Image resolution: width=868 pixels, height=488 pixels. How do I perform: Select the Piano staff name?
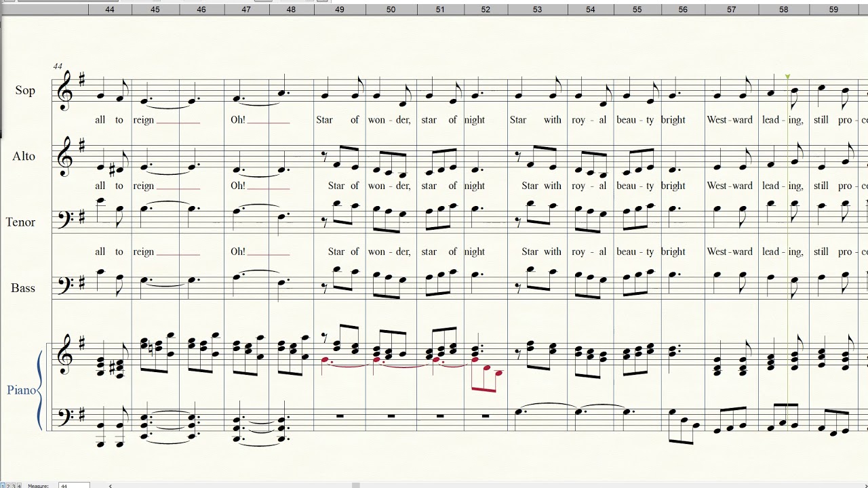[x=22, y=390]
